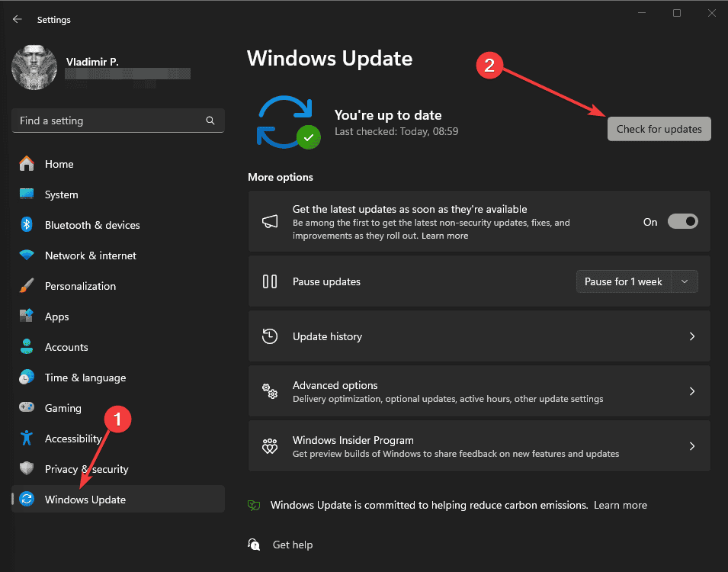
Task: Click the Personalization paintbrush icon
Action: pos(27,285)
